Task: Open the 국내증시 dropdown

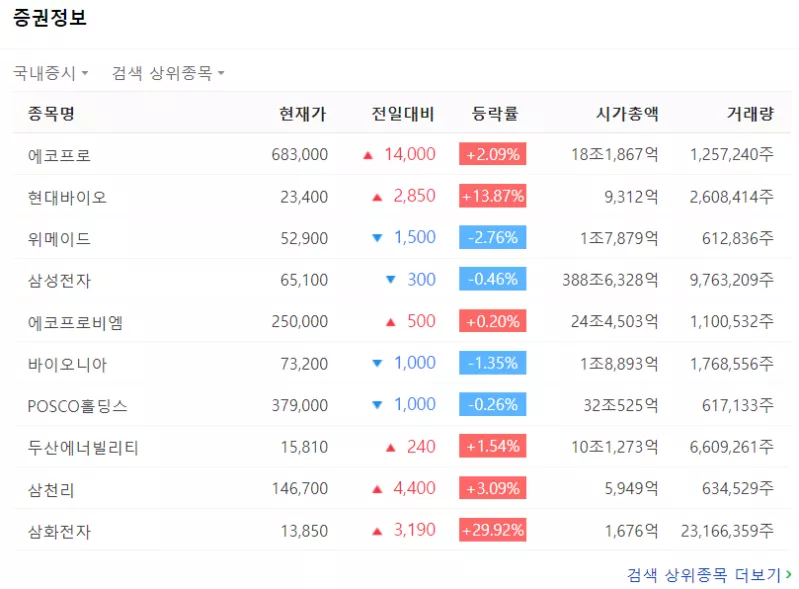Action: click(x=50, y=73)
